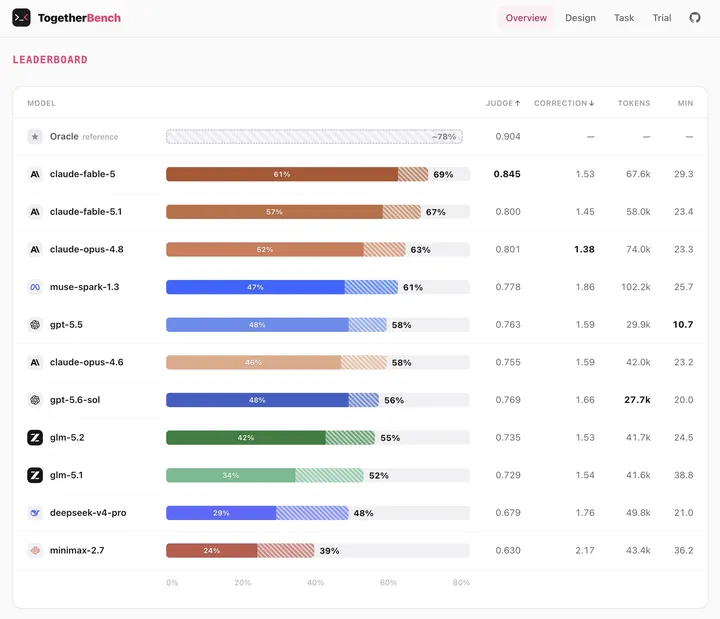
Task: Click the Z icon beside glm-5.2
Action: pyautogui.click(x=35, y=438)
